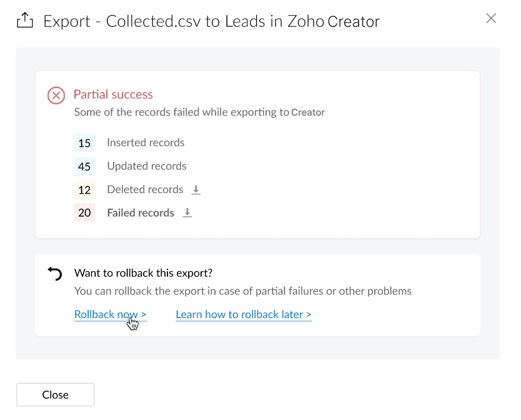Click the Partial success heading
Image resolution: width=521 pixels, height=420 pixels.
pyautogui.click(x=113, y=94)
